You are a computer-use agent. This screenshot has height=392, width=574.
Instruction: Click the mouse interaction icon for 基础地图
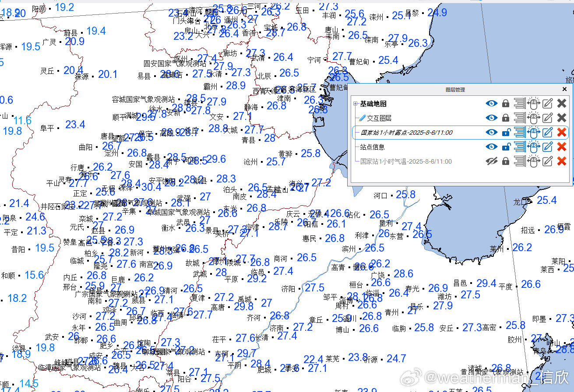pyautogui.click(x=533, y=104)
